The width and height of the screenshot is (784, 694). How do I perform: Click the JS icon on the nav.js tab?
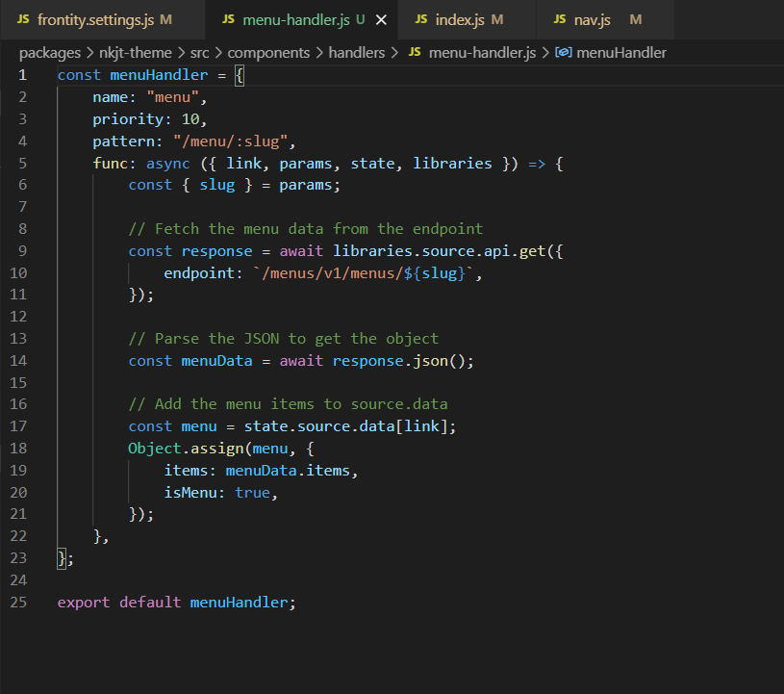click(561, 19)
